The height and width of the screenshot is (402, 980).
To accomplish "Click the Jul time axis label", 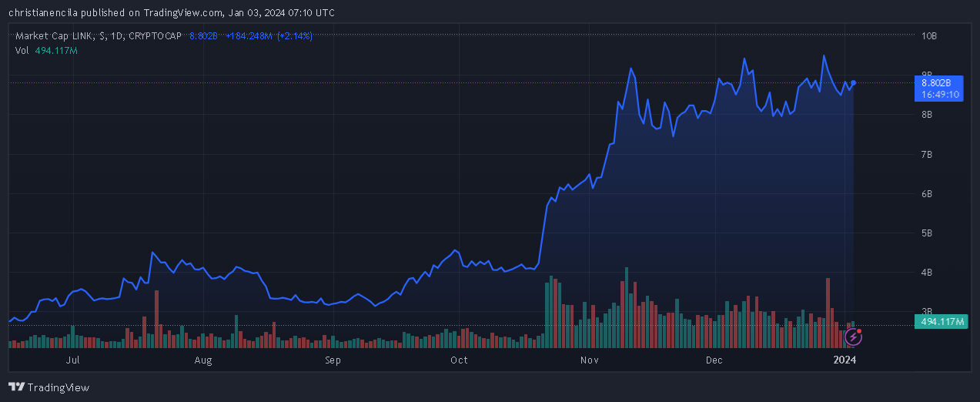I will tap(72, 360).
